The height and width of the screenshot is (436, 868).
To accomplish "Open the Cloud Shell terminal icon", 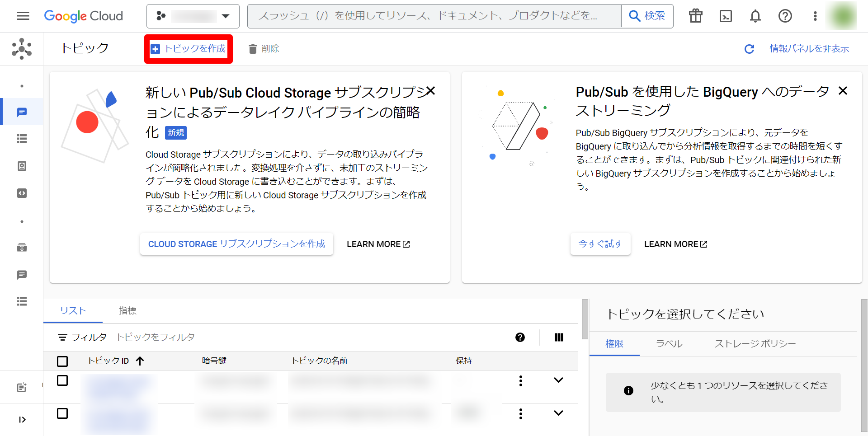I will [x=726, y=16].
